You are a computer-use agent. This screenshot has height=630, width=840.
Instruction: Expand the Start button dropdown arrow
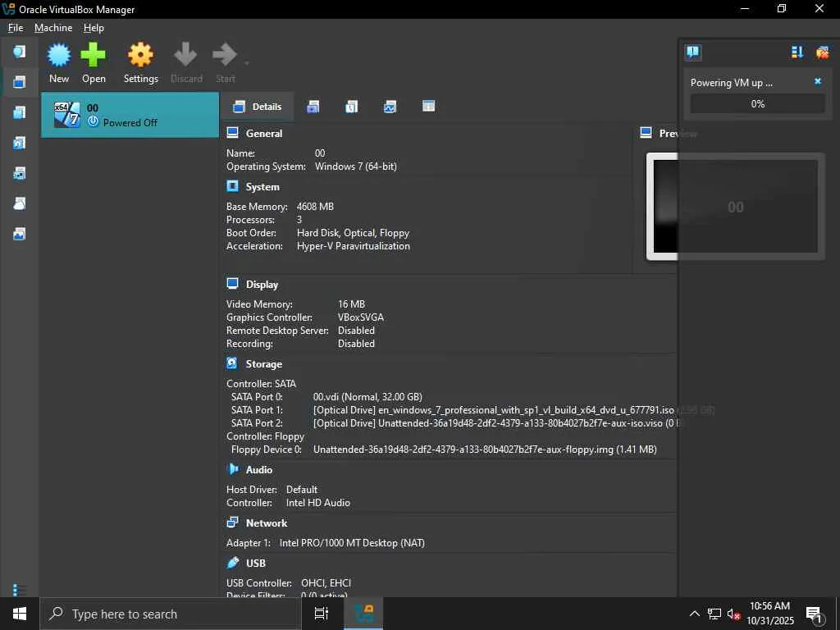point(246,63)
